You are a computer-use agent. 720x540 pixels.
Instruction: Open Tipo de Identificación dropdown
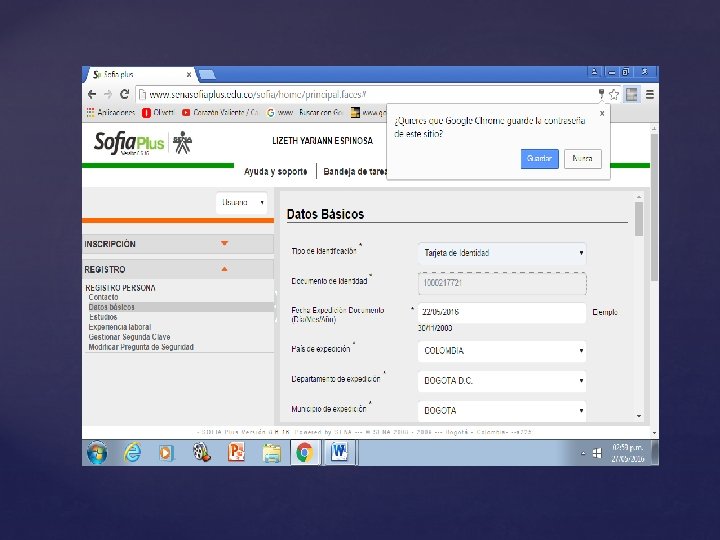[x=502, y=253]
